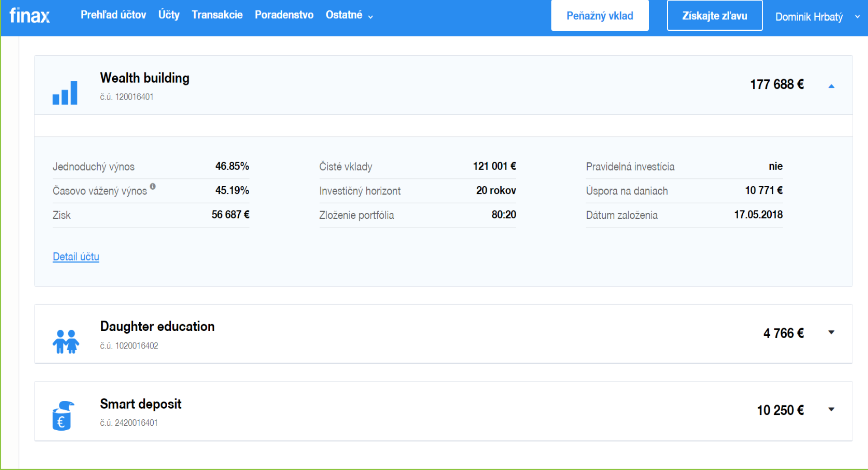Open the Detail účtu link
The height and width of the screenshot is (470, 868).
[x=76, y=257]
